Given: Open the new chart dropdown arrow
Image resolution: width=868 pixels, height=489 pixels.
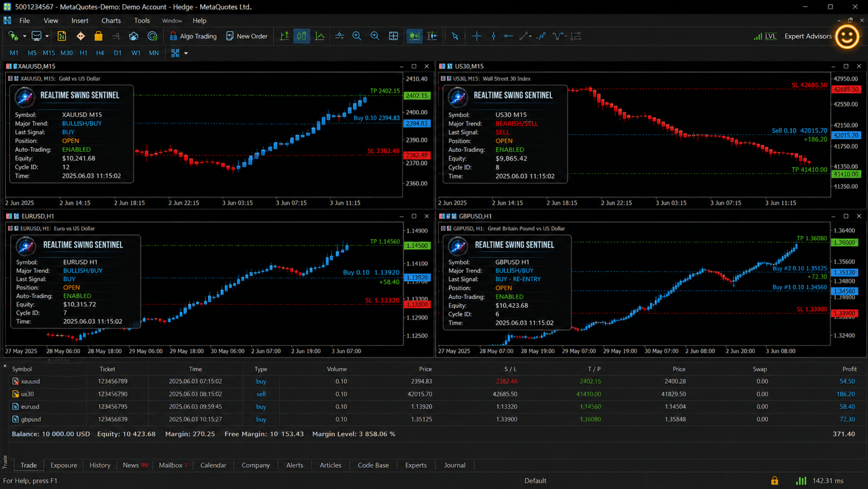Looking at the screenshot, I should pos(24,36).
